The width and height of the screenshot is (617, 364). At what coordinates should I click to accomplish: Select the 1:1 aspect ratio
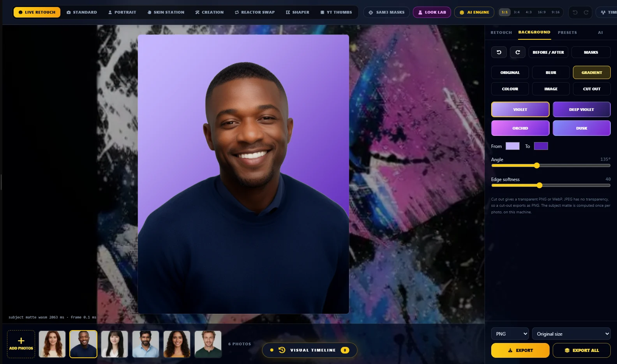pyautogui.click(x=505, y=12)
